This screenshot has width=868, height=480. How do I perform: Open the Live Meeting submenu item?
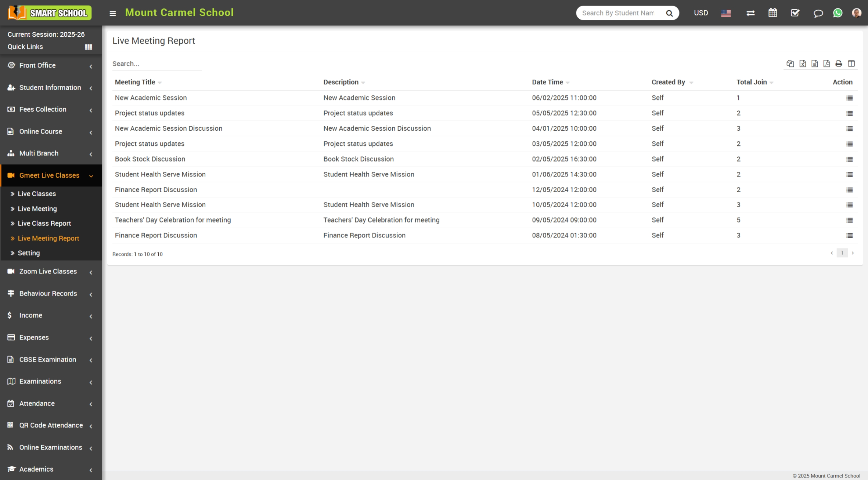point(37,209)
